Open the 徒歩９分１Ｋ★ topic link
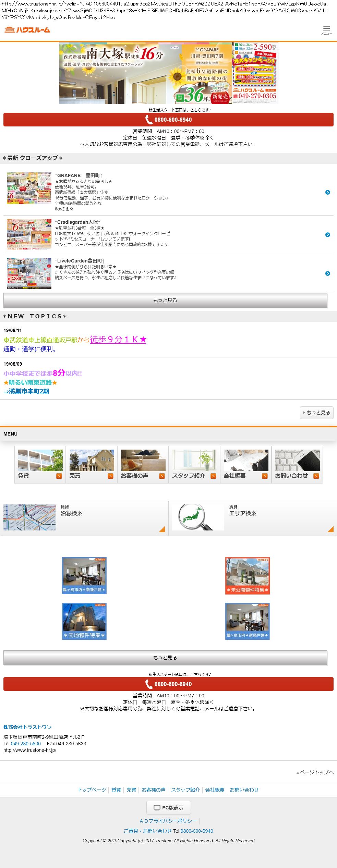The image size is (337, 868). (x=118, y=339)
